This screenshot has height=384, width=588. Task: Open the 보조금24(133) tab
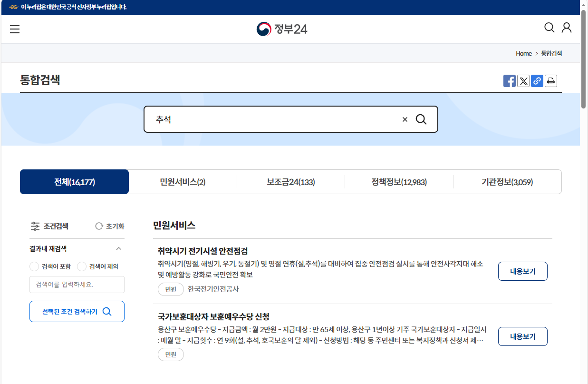290,182
